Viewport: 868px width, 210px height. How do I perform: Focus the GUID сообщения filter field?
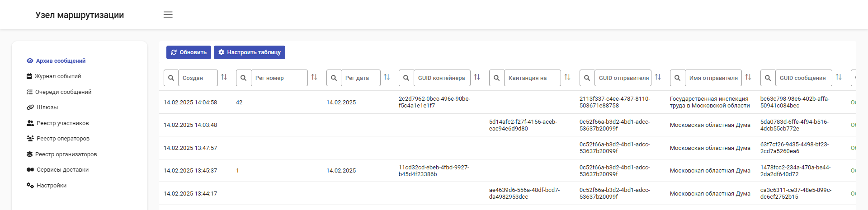804,78
